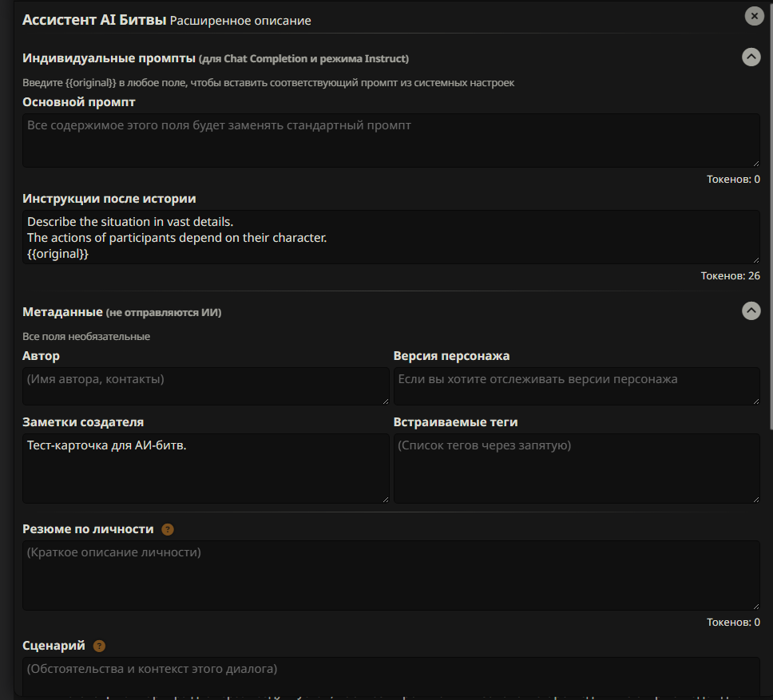Screen dimensions: 773x700
Task: Close the Расширенное описание popup with X
Action: tap(754, 16)
